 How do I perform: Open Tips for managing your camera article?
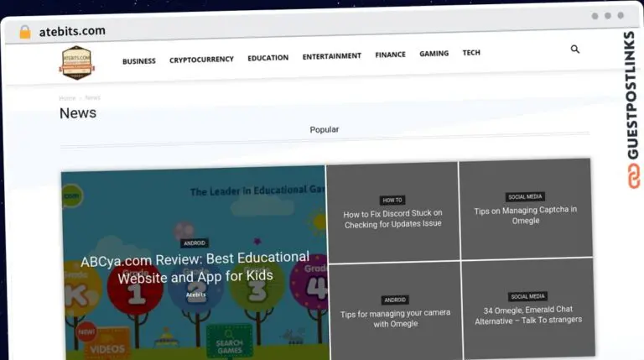click(x=395, y=318)
